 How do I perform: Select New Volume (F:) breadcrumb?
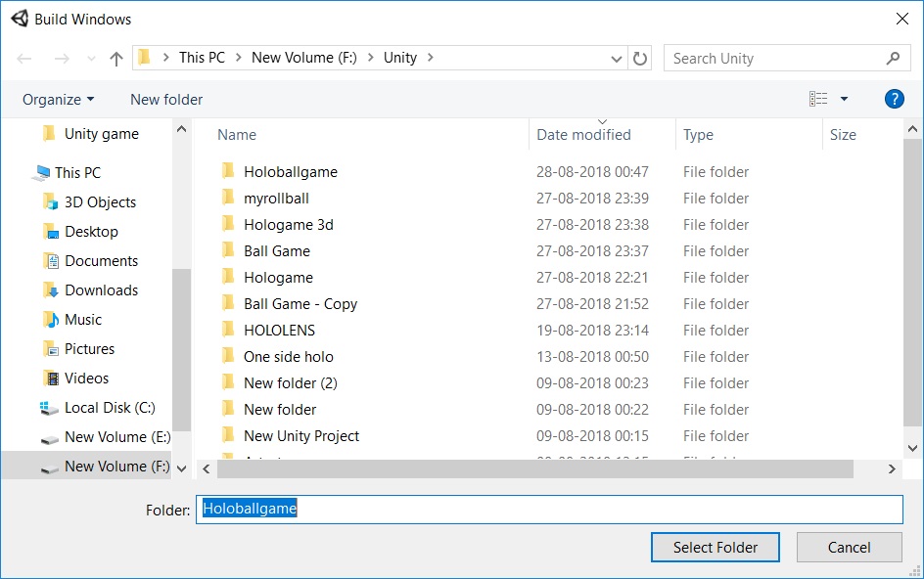(304, 58)
